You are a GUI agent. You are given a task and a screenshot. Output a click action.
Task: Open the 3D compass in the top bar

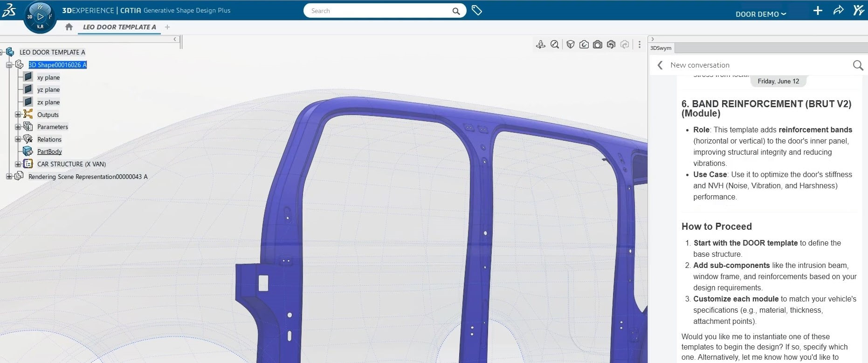click(40, 17)
